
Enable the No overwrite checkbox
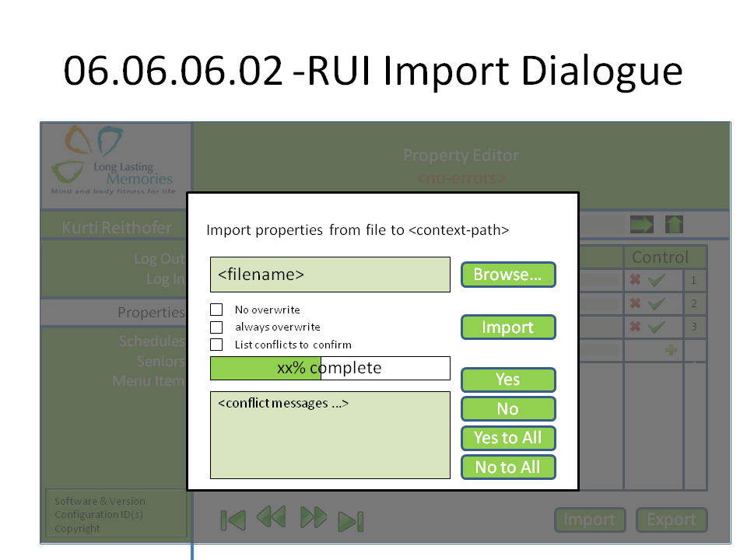pos(217,310)
